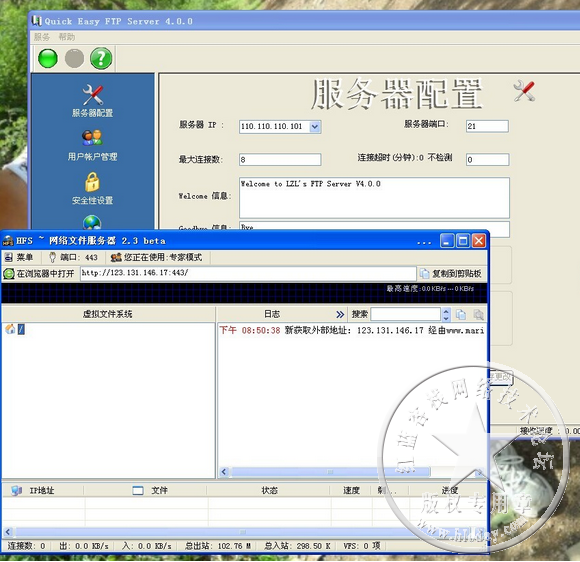This screenshot has height=562, width=580.
Task: Click the IP地址 column header
Action: 42,491
